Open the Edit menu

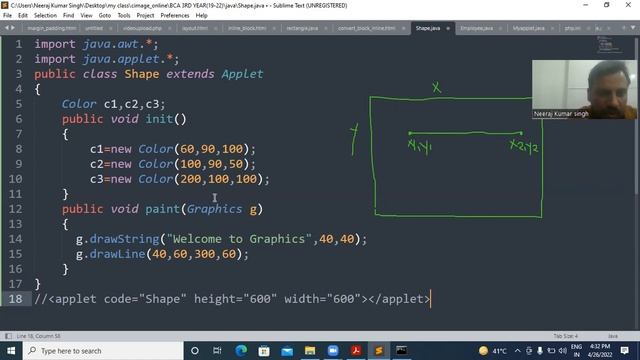(x=23, y=16)
